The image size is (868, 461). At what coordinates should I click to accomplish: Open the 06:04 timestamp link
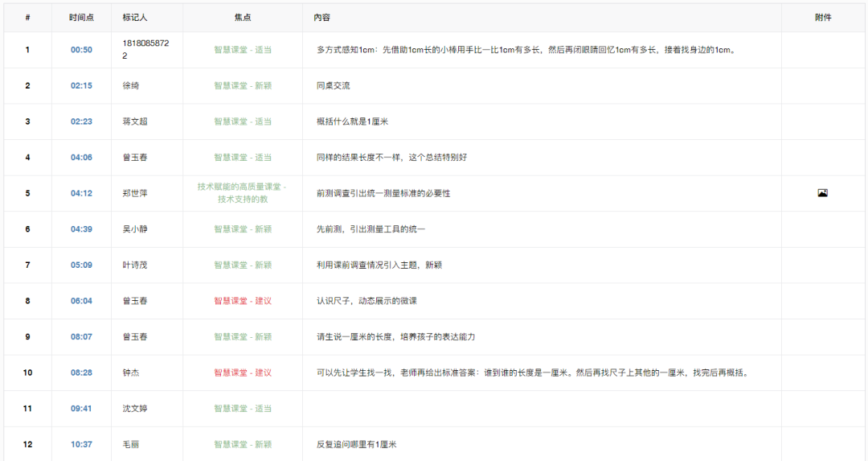coord(81,301)
